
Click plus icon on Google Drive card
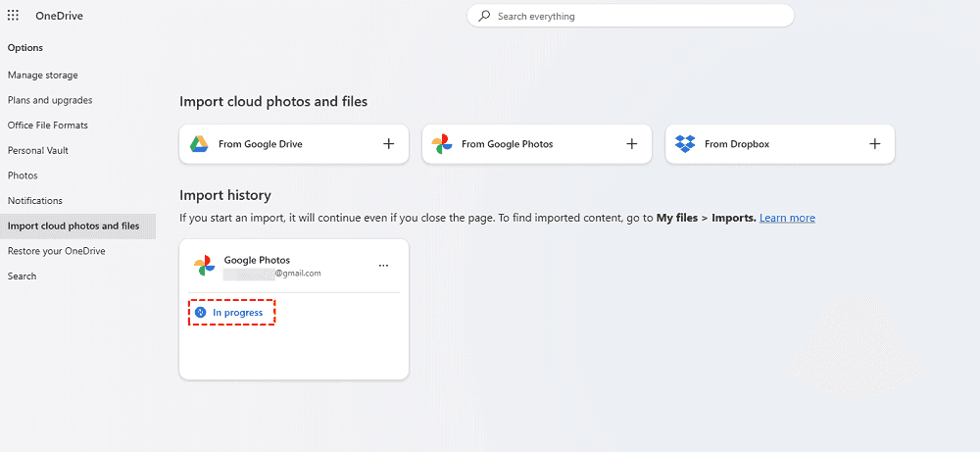pyautogui.click(x=389, y=144)
